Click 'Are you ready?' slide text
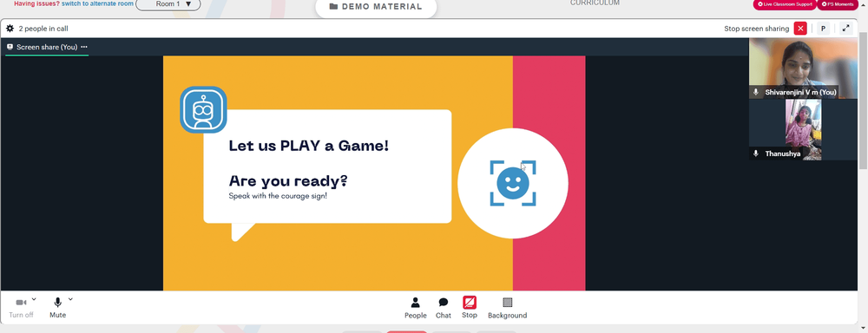868x333 pixels. pyautogui.click(x=288, y=181)
